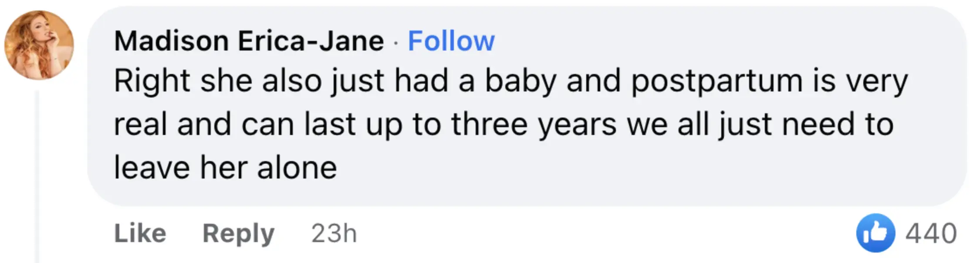Click "three years" in the comment text
This screenshot has height=263, width=980.
point(534,125)
